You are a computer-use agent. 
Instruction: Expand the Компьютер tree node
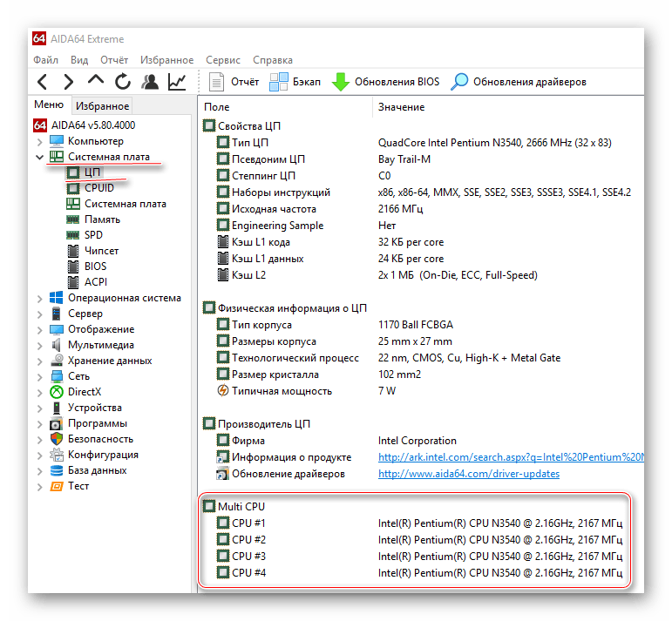[x=39, y=142]
